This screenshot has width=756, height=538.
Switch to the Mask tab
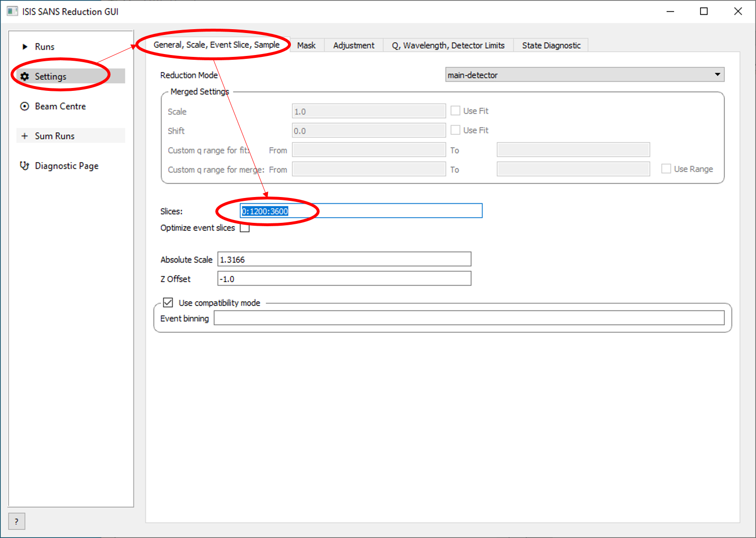click(x=306, y=45)
